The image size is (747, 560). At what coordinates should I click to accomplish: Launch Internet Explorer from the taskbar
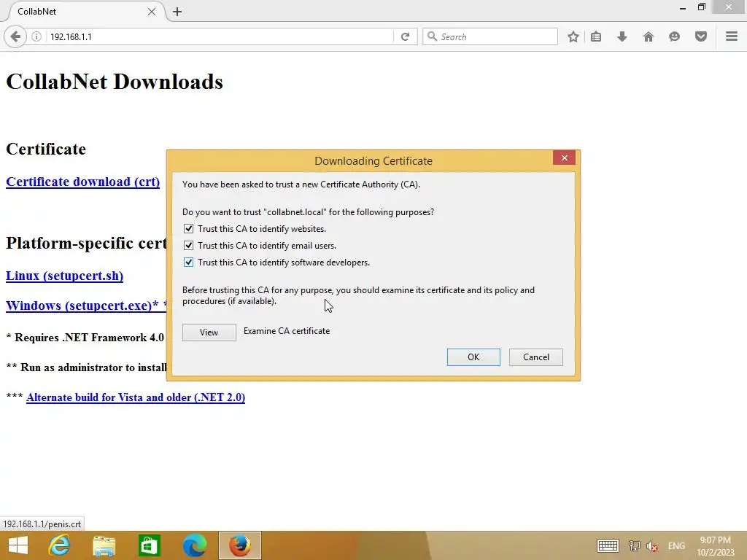pyautogui.click(x=60, y=545)
